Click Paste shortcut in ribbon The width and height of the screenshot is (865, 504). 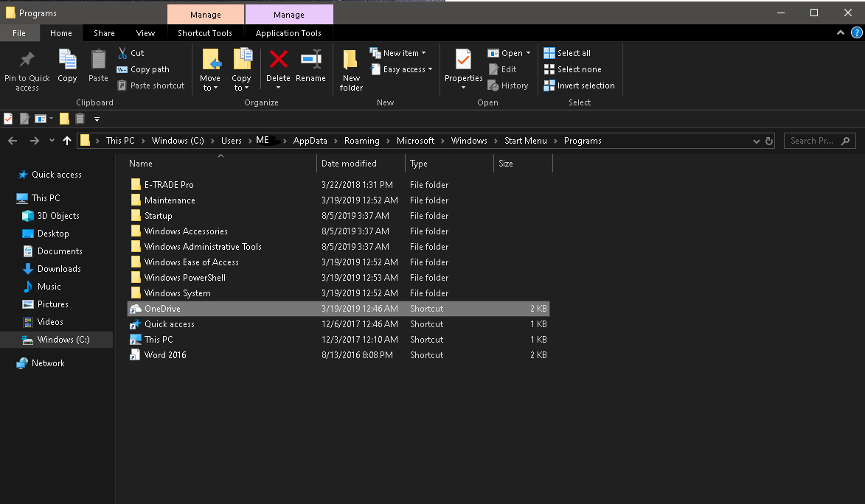[x=150, y=85]
